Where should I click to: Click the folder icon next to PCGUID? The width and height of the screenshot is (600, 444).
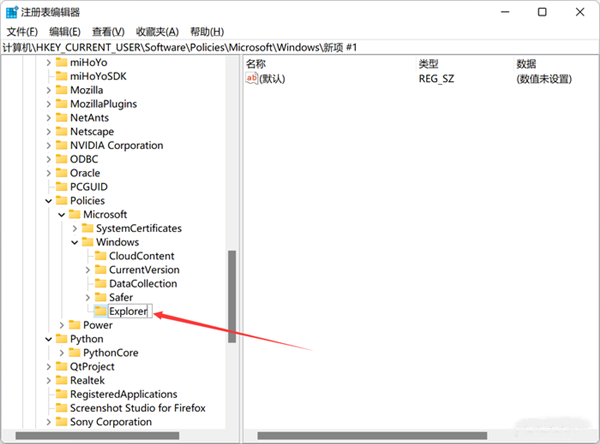pyautogui.click(x=60, y=187)
